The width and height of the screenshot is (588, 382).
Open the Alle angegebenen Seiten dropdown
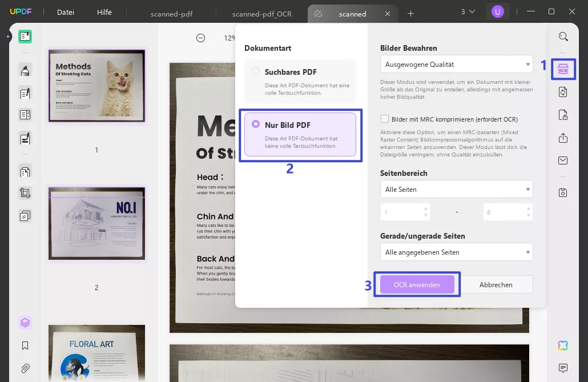coord(456,252)
